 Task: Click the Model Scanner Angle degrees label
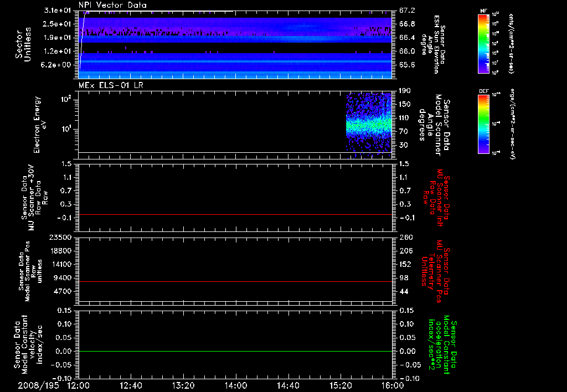coord(434,125)
